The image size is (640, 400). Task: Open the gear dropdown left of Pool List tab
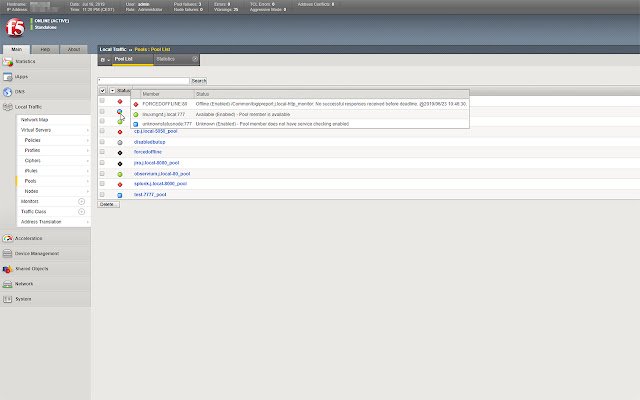[x=105, y=60]
